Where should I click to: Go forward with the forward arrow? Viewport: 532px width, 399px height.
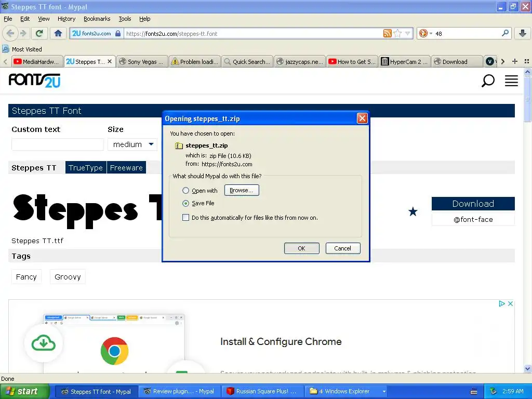(23, 33)
